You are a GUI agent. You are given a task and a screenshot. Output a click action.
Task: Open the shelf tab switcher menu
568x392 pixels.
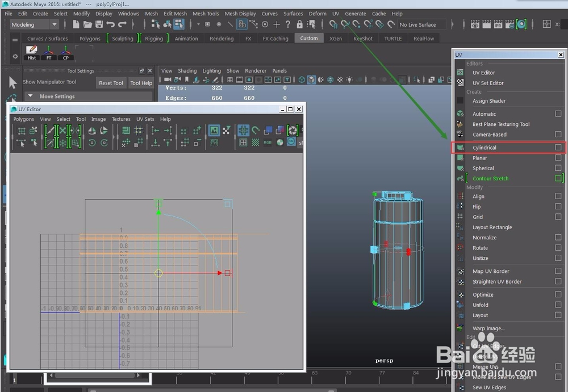[x=15, y=40]
